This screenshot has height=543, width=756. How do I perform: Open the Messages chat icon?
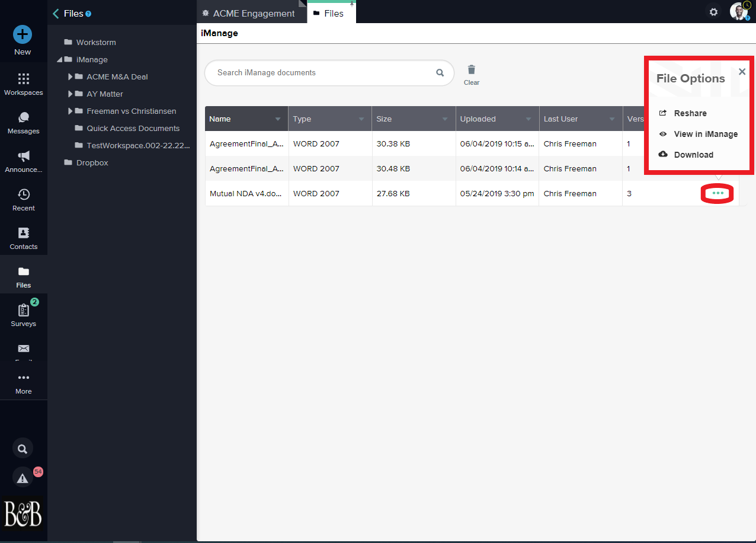click(x=24, y=117)
